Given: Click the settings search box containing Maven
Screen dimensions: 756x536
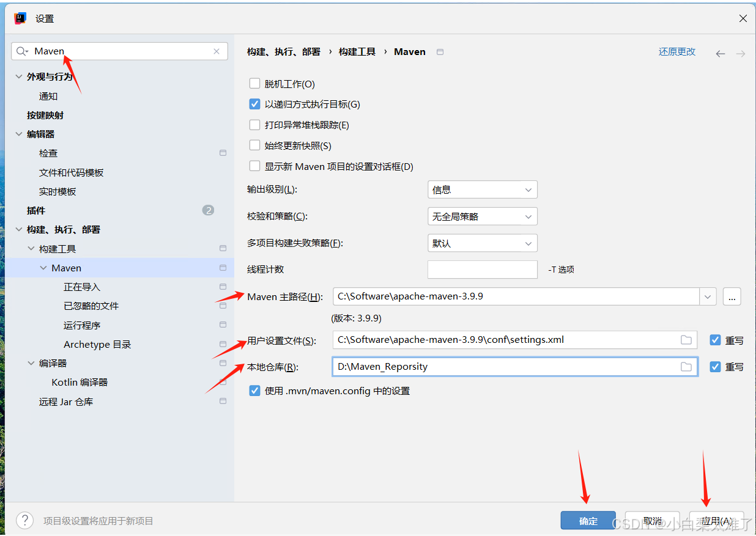Looking at the screenshot, I should [120, 51].
